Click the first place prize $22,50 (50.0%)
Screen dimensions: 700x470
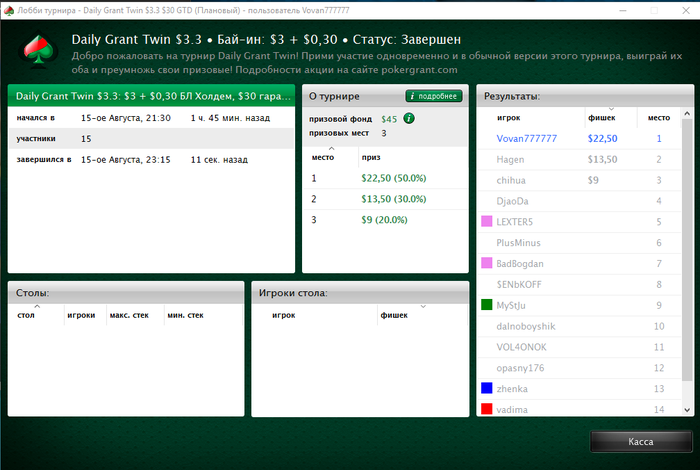point(394,178)
